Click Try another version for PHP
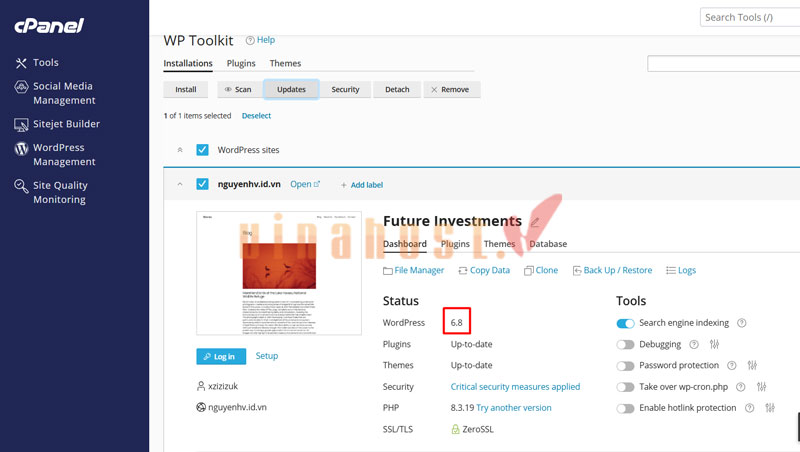Screen dimensions: 800x452 pos(514,408)
